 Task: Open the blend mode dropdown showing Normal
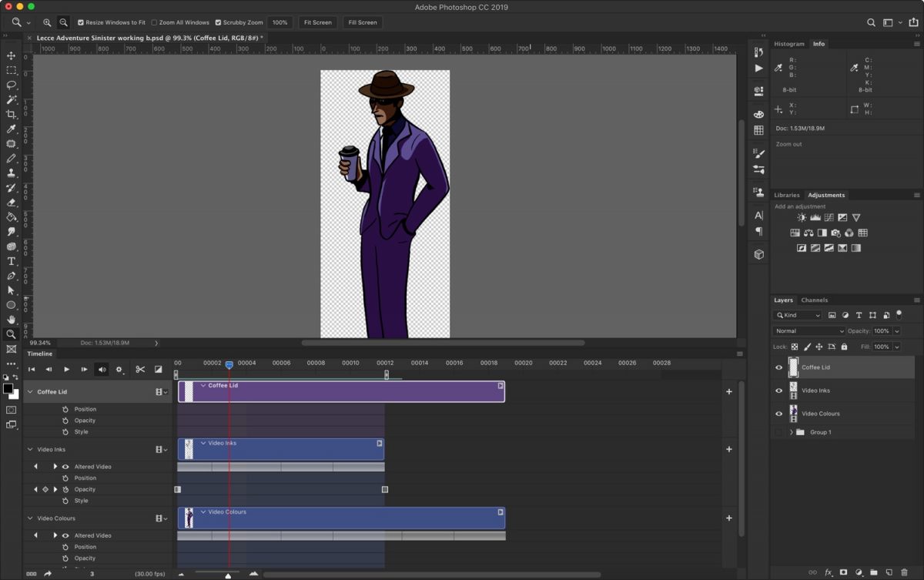click(808, 330)
